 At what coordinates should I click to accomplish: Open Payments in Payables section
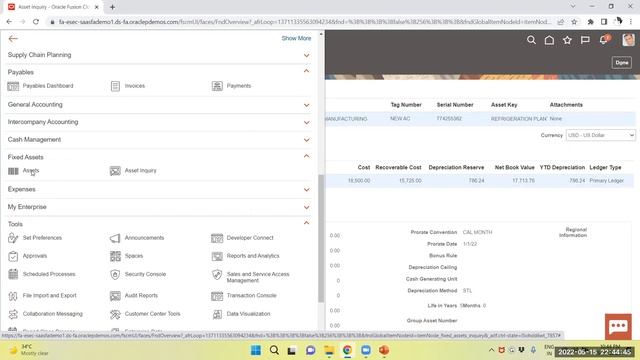coord(238,86)
